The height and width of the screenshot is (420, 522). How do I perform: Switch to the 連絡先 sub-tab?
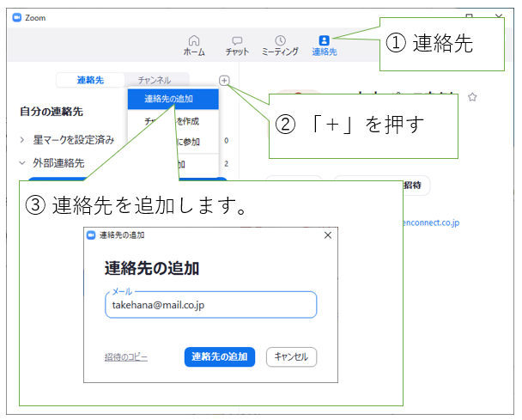(90, 80)
